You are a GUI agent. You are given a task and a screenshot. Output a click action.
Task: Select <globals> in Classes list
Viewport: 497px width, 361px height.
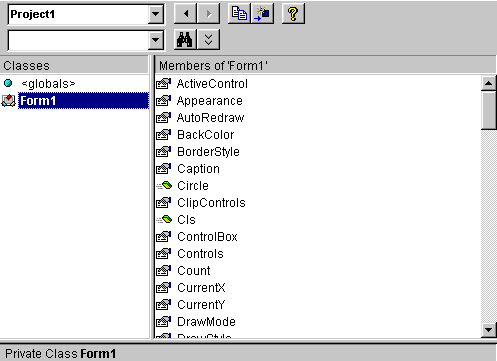pyautogui.click(x=48, y=84)
